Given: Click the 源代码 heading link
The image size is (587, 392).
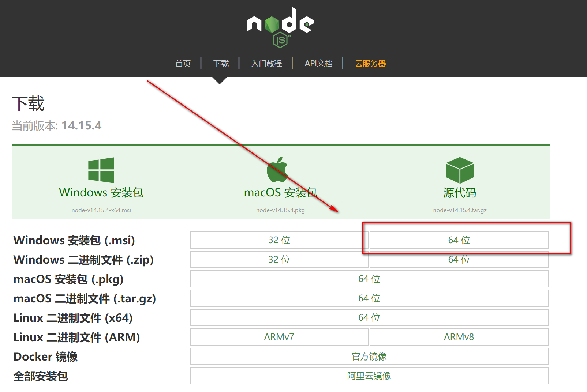Looking at the screenshot, I should coord(460,192).
